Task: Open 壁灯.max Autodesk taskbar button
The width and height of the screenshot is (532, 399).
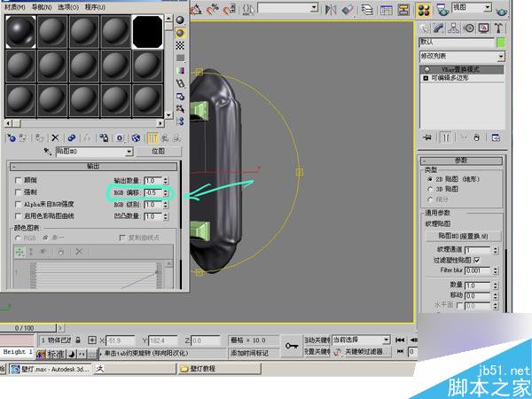Action: click(51, 369)
